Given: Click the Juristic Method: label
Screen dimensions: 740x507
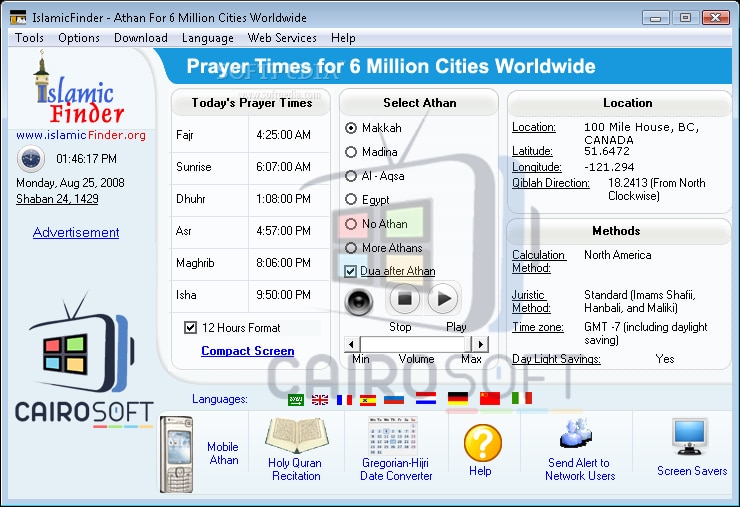Looking at the screenshot, I should pyautogui.click(x=531, y=301).
